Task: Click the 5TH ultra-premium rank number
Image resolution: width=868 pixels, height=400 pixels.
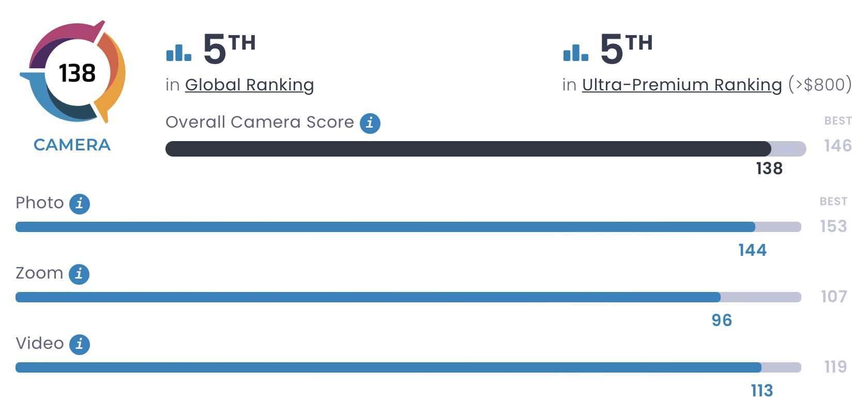Action: [x=626, y=49]
